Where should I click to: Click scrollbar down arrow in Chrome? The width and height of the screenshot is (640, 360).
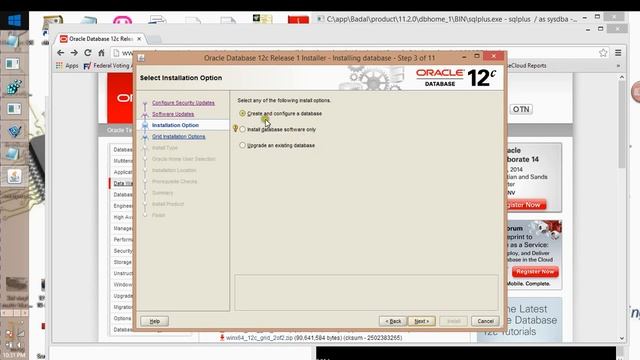click(622, 338)
